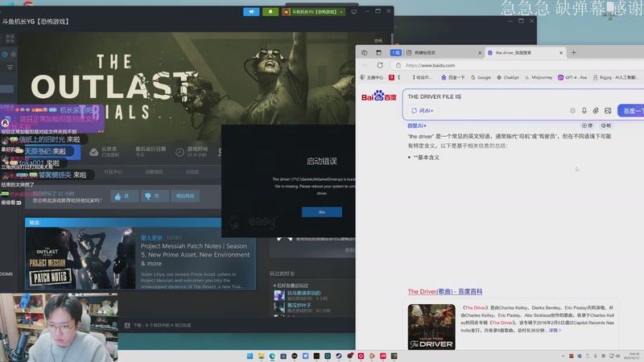This screenshot has height=362, width=644.
Task: Toggle AI answer read-aloud speaker button
Action: (606, 125)
